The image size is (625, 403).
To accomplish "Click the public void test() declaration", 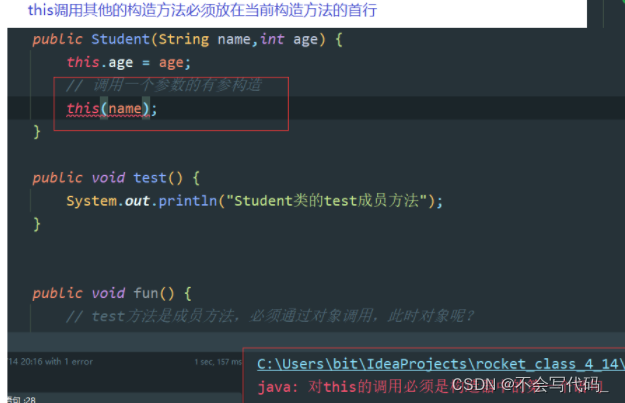I will point(116,178).
